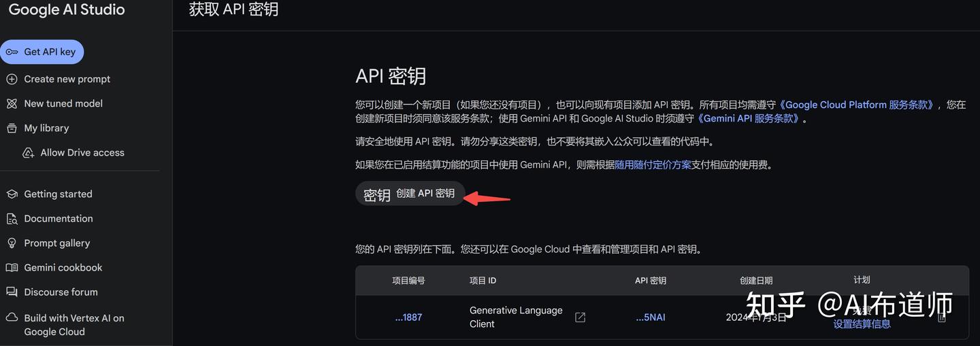Click the Generative Language Client project name
980x346 pixels.
[x=516, y=317]
